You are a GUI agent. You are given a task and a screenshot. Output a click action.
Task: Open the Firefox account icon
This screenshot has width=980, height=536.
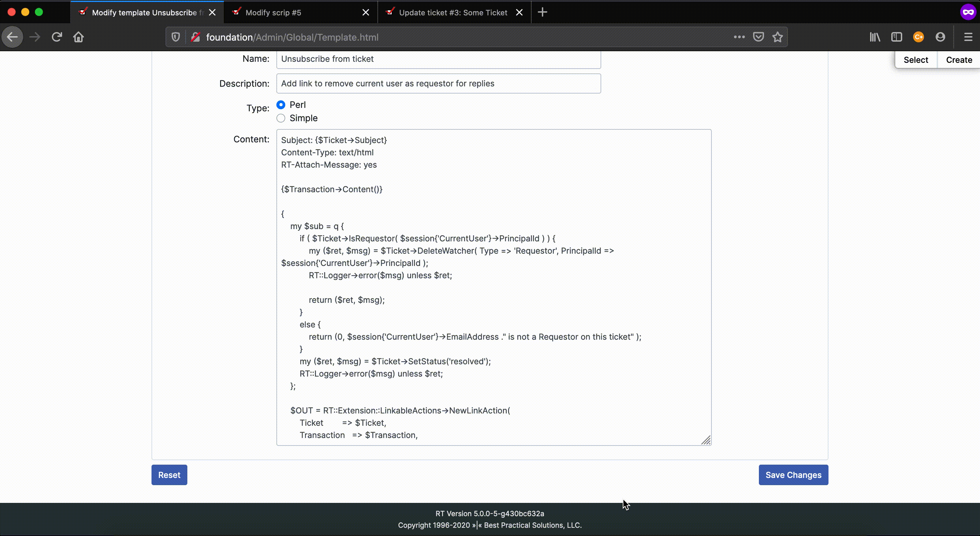(x=940, y=37)
